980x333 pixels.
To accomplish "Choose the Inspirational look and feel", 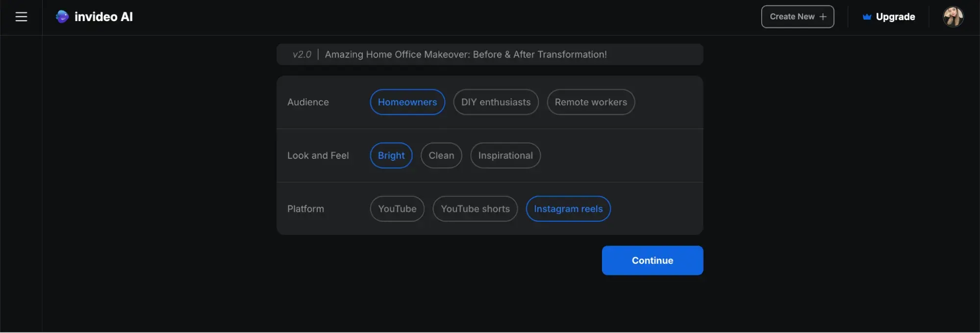I will point(505,155).
